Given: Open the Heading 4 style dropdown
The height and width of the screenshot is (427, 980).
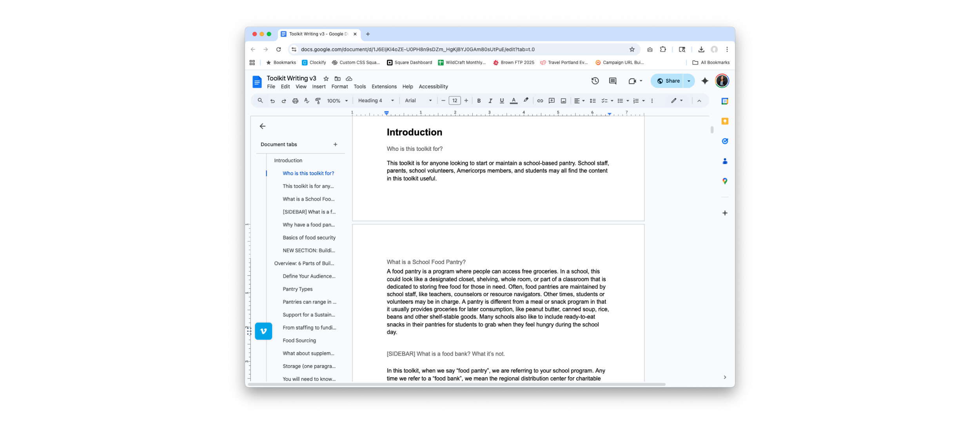Looking at the screenshot, I should [376, 101].
